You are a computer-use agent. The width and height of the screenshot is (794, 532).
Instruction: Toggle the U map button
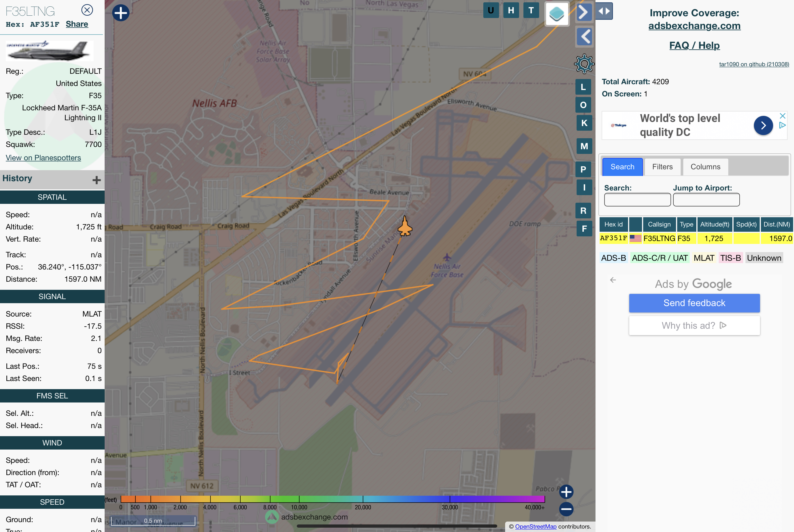[x=491, y=10]
